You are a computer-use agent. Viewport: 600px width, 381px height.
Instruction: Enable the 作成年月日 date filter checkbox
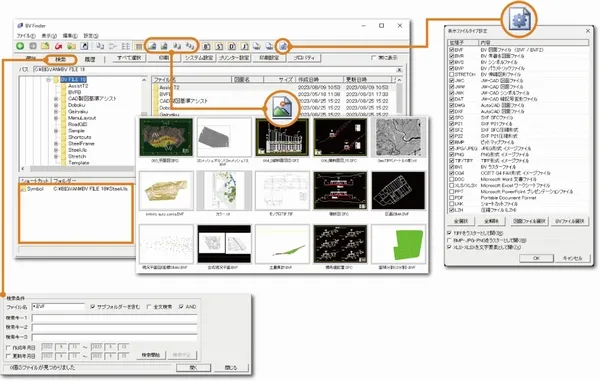[8, 348]
